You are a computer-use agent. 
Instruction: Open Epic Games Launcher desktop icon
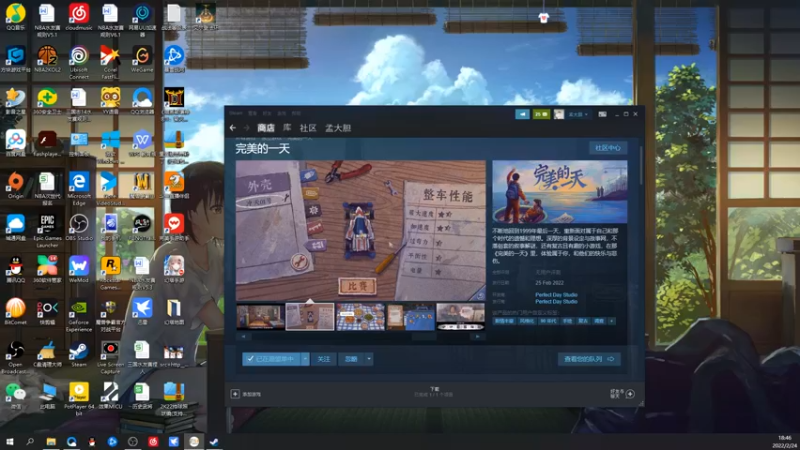click(x=47, y=231)
